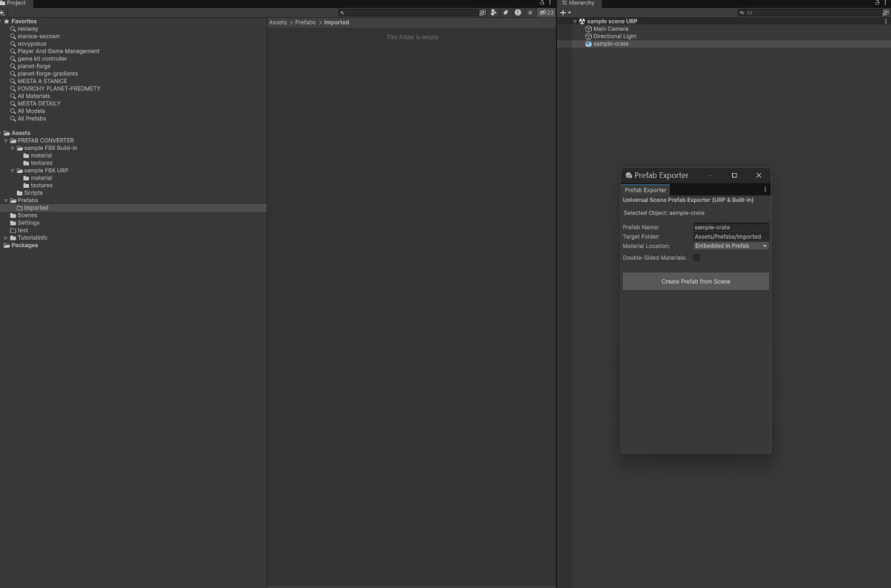891x588 pixels.
Task: Open Prefab Exporter window options three-dot menu
Action: click(x=765, y=190)
